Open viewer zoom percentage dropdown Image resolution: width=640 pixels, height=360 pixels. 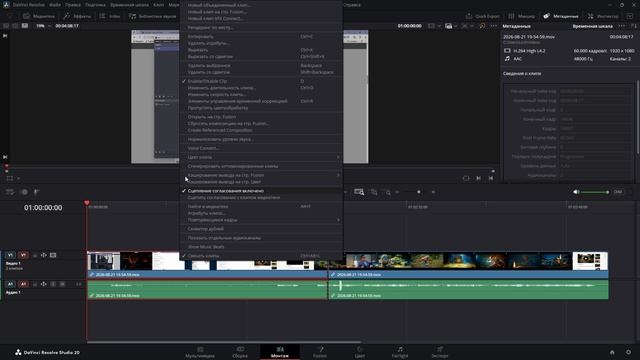(x=43, y=26)
